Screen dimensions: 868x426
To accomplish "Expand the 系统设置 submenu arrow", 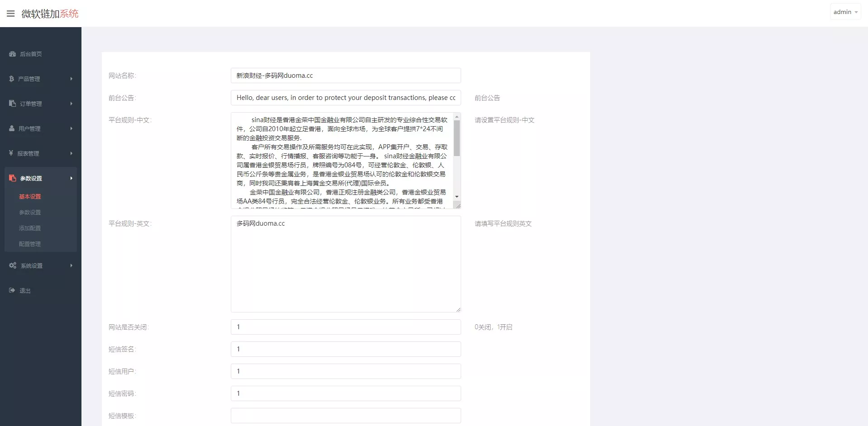I will click(x=71, y=265).
